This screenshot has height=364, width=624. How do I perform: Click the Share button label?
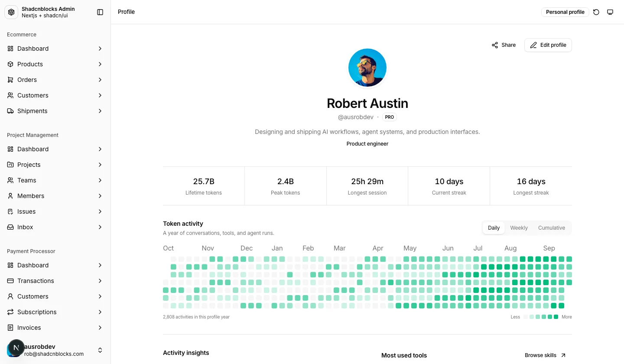(508, 45)
